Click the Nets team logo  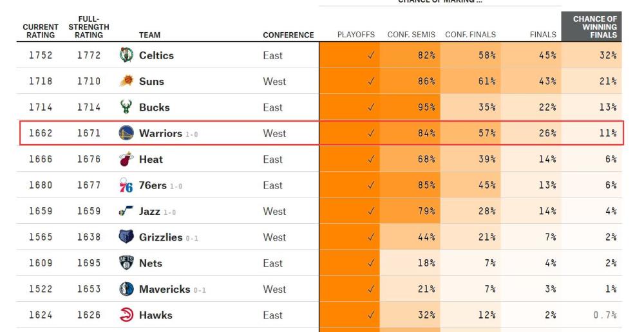pyautogui.click(x=126, y=263)
